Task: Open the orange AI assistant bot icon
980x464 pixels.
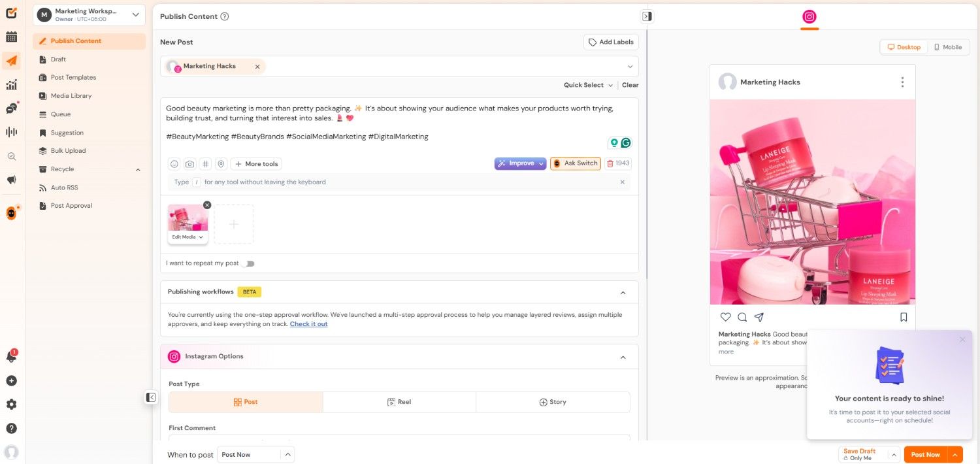Action: (11, 213)
